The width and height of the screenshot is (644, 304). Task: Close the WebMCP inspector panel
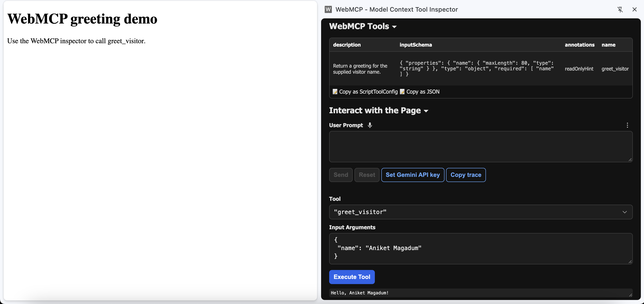click(635, 9)
